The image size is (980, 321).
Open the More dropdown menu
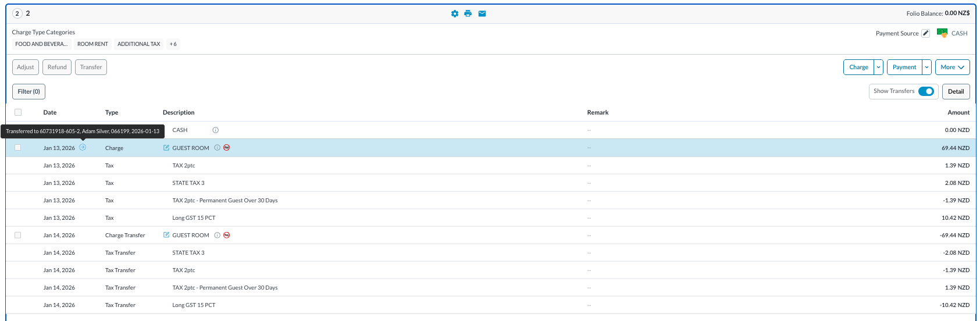click(x=952, y=67)
